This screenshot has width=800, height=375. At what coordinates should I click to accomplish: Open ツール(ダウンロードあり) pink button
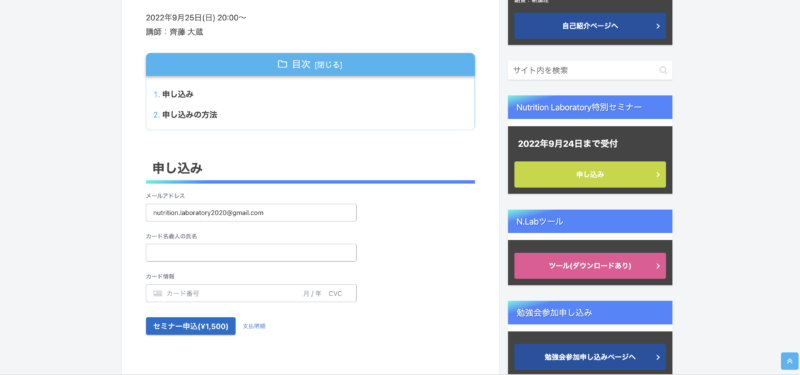pyautogui.click(x=590, y=266)
